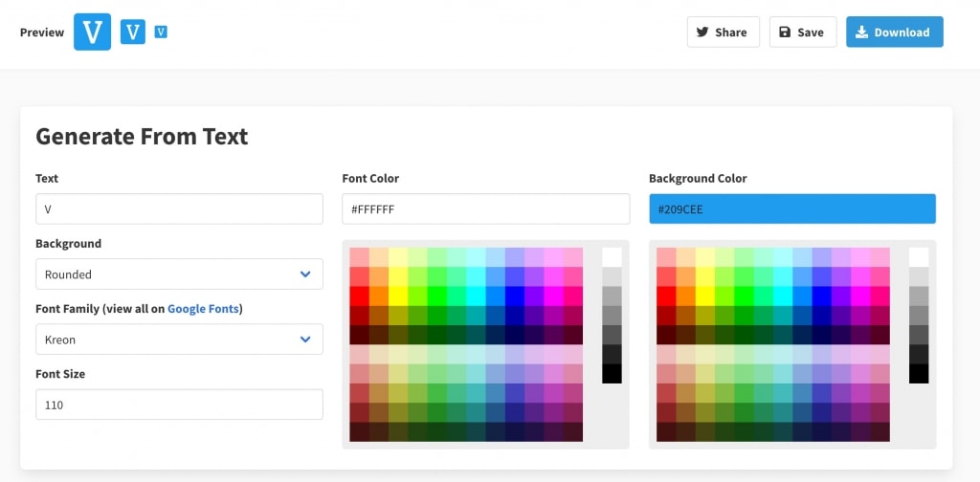Viewport: 980px width, 482px height.
Task: Click the largest V favicon preview
Action: pyautogui.click(x=93, y=32)
